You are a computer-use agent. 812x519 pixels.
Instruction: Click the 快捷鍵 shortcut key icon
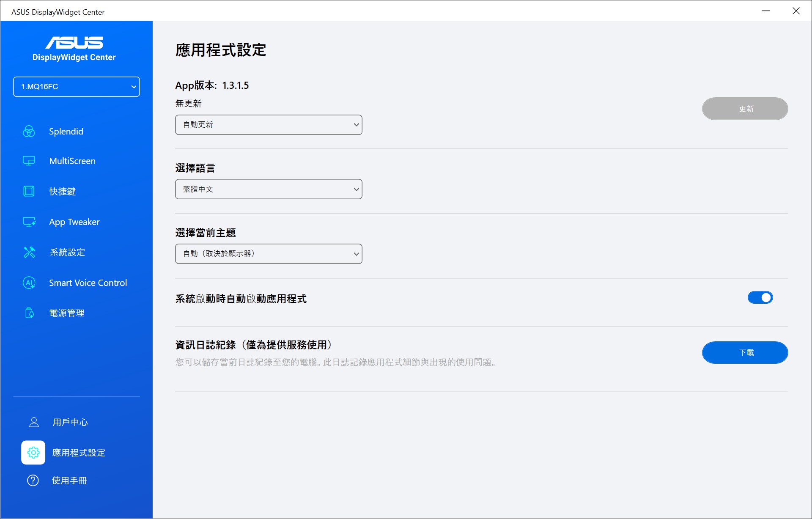[x=29, y=191]
